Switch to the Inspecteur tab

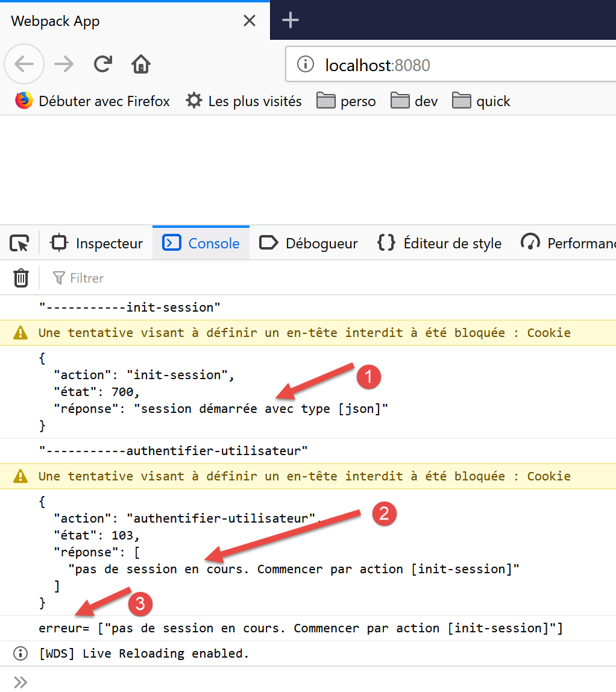tap(97, 244)
